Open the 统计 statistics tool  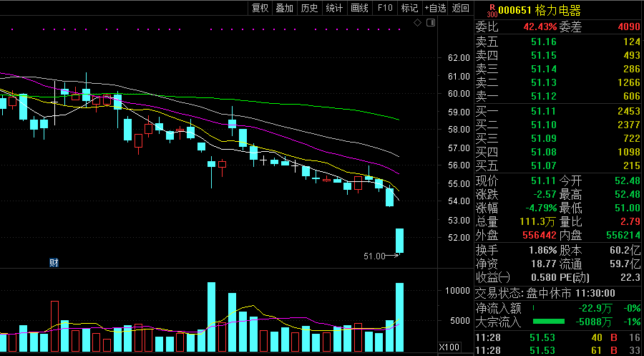(x=334, y=8)
